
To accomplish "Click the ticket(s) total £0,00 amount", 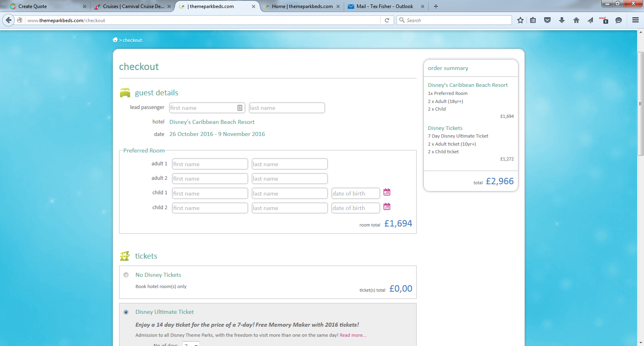I will pyautogui.click(x=400, y=288).
